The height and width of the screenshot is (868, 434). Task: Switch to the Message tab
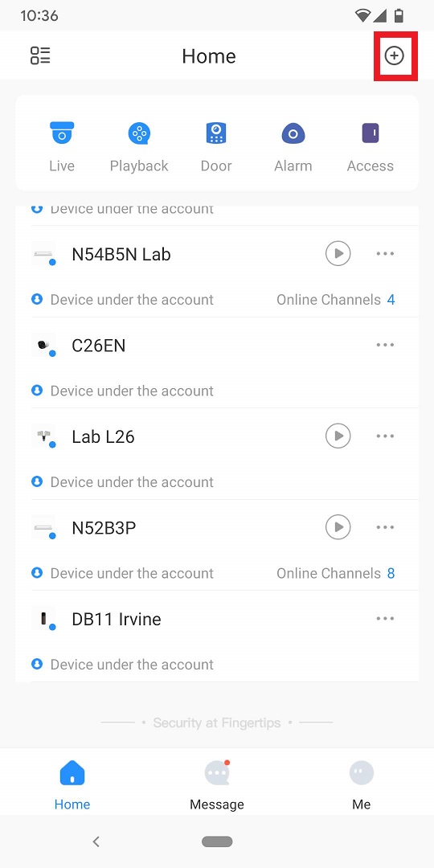pos(217,785)
